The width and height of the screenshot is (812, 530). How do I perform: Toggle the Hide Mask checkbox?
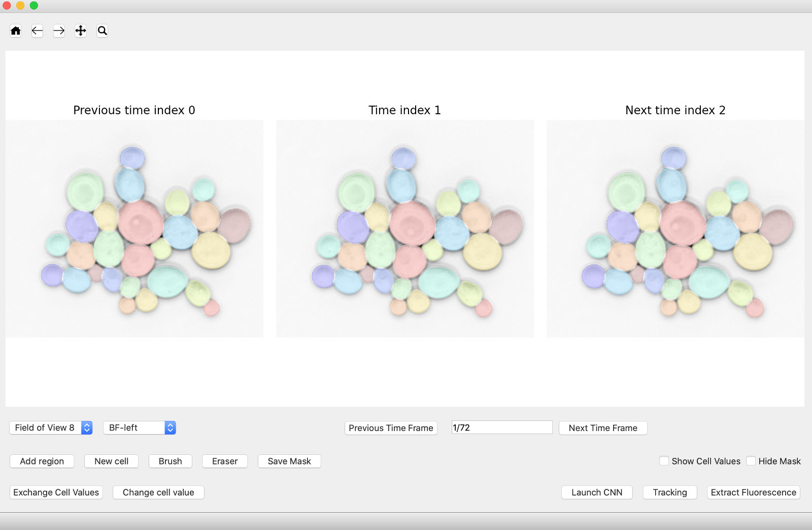coord(751,461)
